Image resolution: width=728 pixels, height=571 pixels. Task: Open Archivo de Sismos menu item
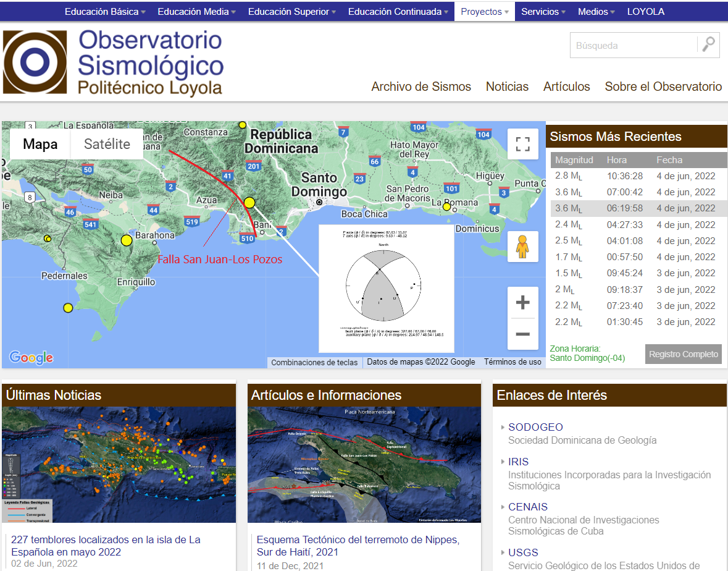(421, 87)
